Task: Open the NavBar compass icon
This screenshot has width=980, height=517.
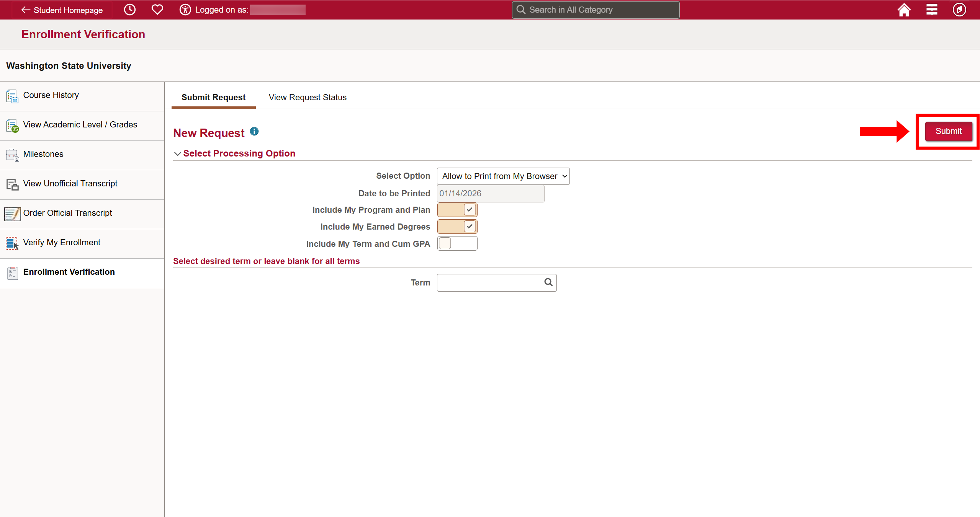Action: (x=959, y=10)
